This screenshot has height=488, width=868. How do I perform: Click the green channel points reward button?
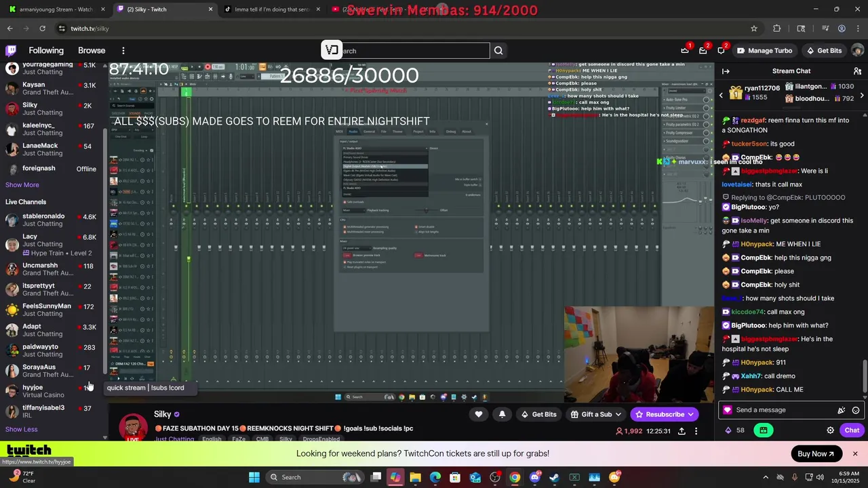tap(764, 430)
